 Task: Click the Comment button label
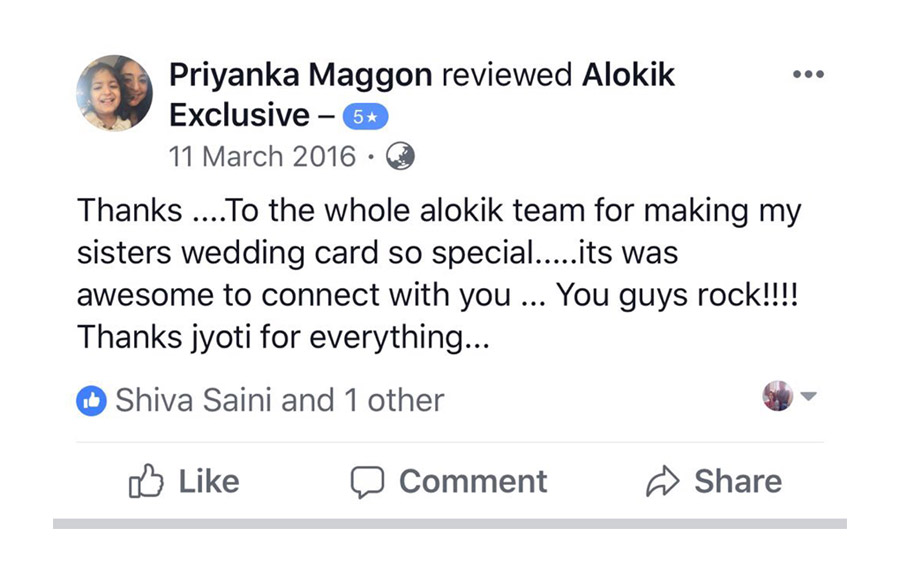(x=473, y=481)
